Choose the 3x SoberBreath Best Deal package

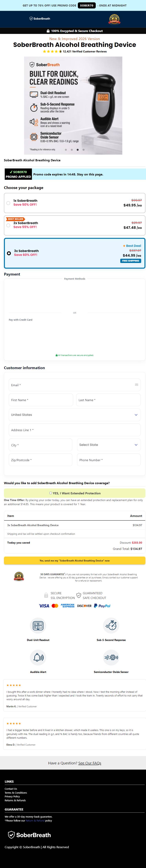pos(74,253)
